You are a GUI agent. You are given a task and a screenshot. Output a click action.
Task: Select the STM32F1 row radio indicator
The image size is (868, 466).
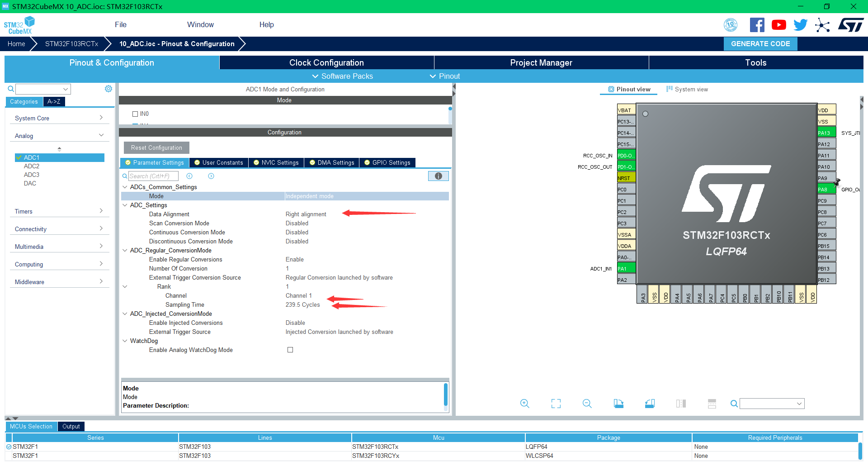(9, 447)
